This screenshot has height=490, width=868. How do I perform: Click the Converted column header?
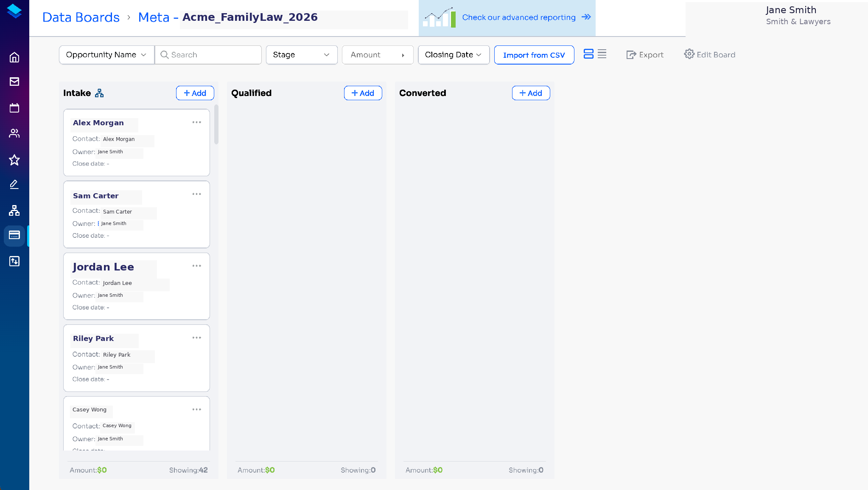(x=423, y=93)
